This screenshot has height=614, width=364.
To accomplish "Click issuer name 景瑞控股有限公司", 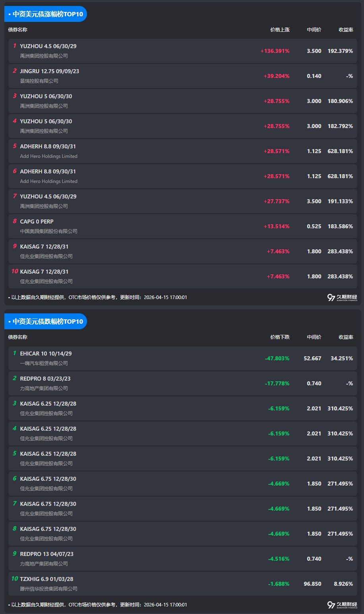I will 39,81.
